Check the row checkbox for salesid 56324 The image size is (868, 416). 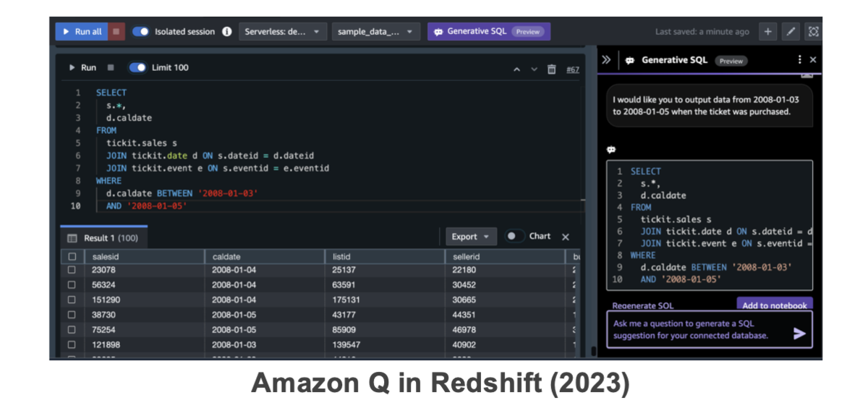tap(72, 285)
